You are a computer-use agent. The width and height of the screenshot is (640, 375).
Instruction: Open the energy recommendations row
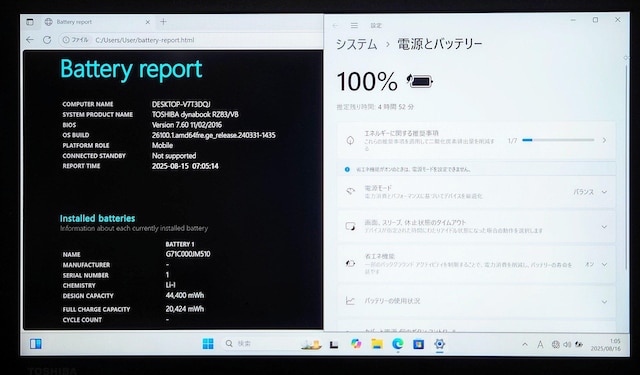click(x=476, y=140)
